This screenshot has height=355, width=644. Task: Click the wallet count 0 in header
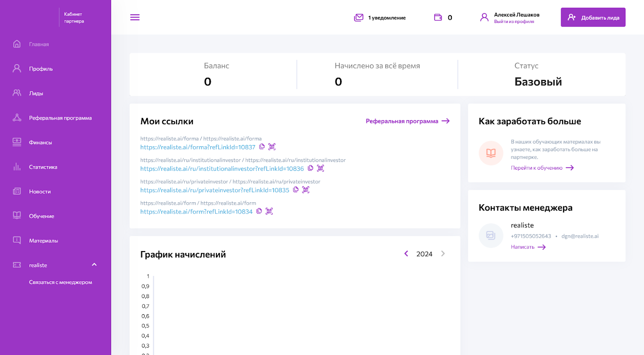[450, 18]
